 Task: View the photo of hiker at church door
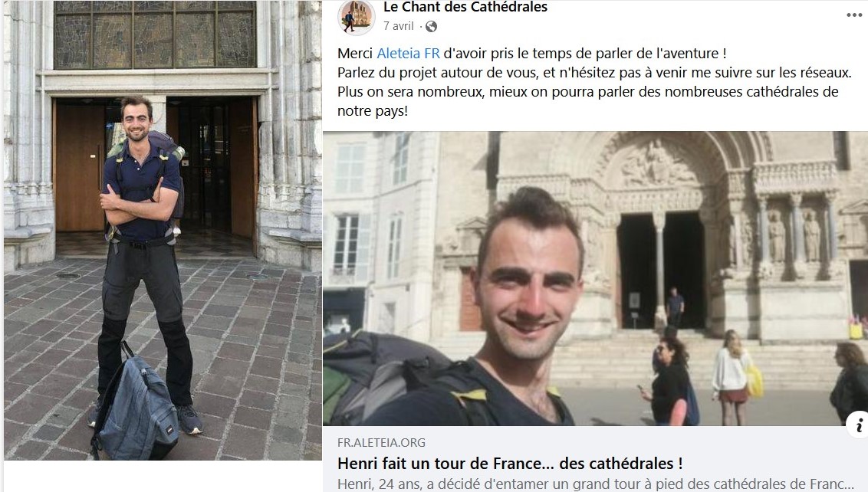click(x=163, y=230)
